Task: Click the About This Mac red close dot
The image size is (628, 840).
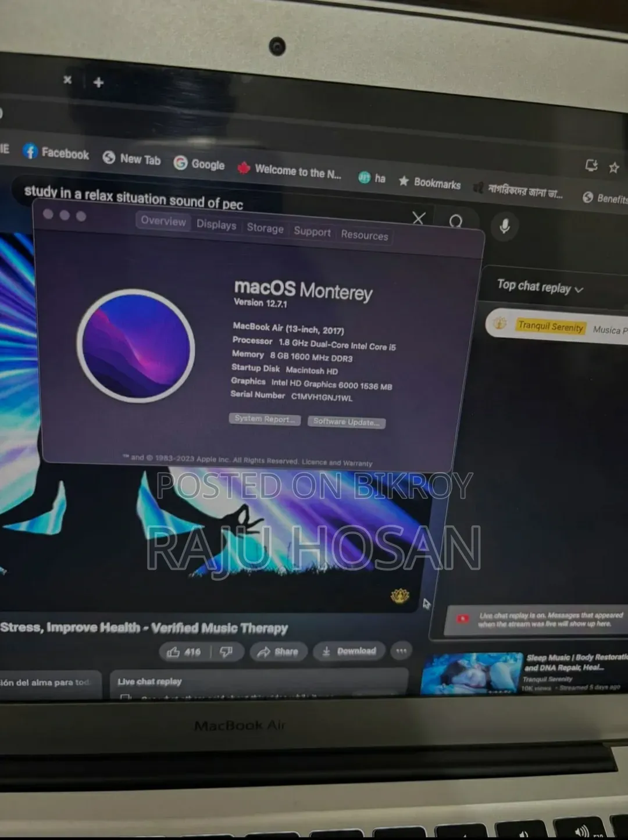Action: pos(48,215)
